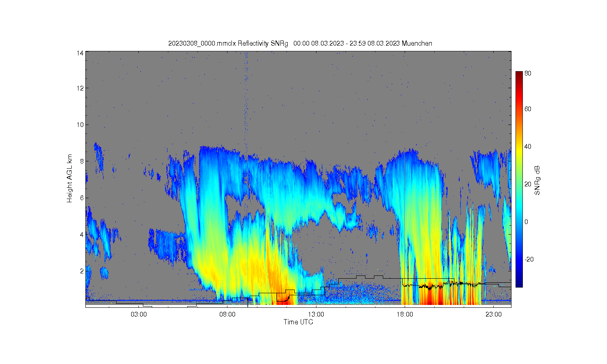The width and height of the screenshot is (607, 364).
Task: Click the colorbar value -20
Action: coord(529,259)
